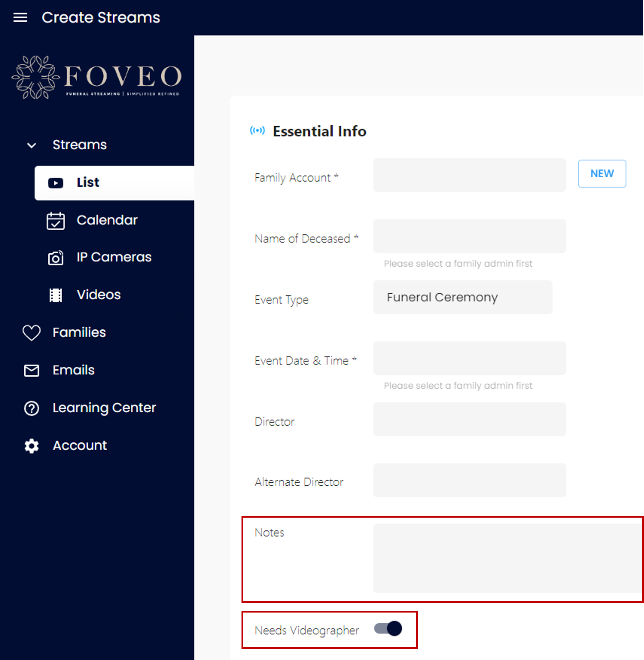Select the List menu item
Screen dimensions: 644x660
114,183
